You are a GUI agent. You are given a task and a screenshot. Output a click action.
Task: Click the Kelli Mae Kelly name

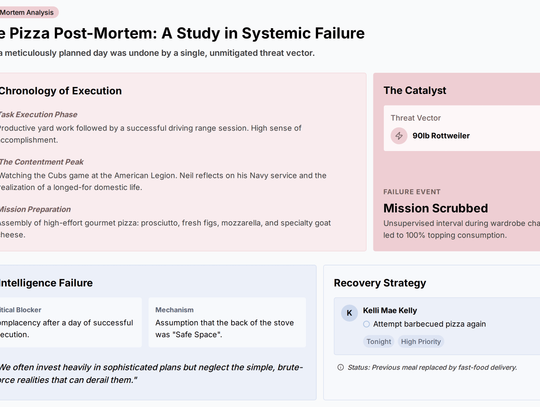click(390, 310)
